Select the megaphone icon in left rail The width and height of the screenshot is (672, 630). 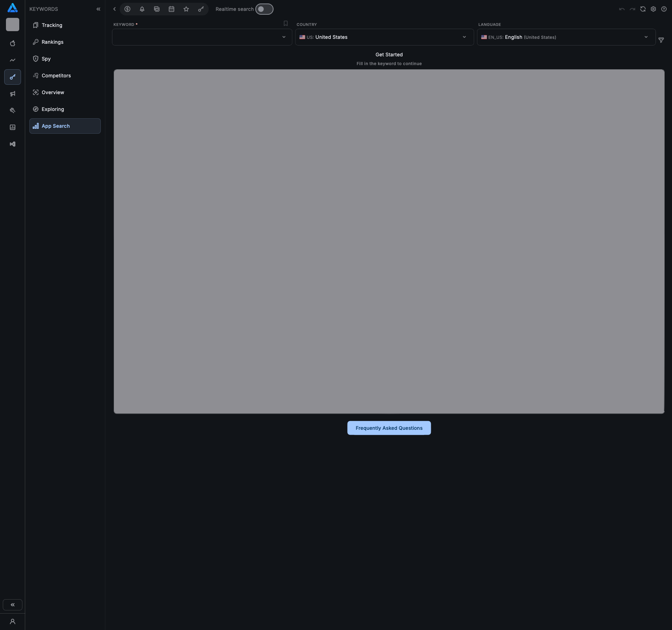pos(13,94)
